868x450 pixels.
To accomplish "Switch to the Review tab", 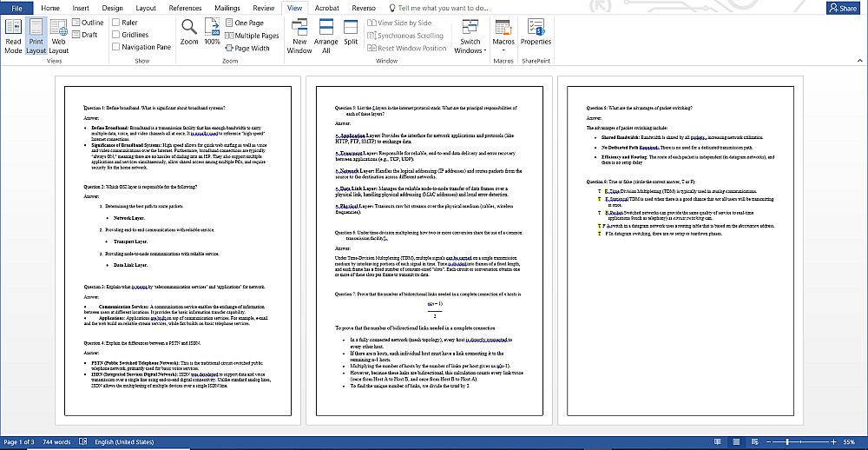I will click(x=264, y=8).
